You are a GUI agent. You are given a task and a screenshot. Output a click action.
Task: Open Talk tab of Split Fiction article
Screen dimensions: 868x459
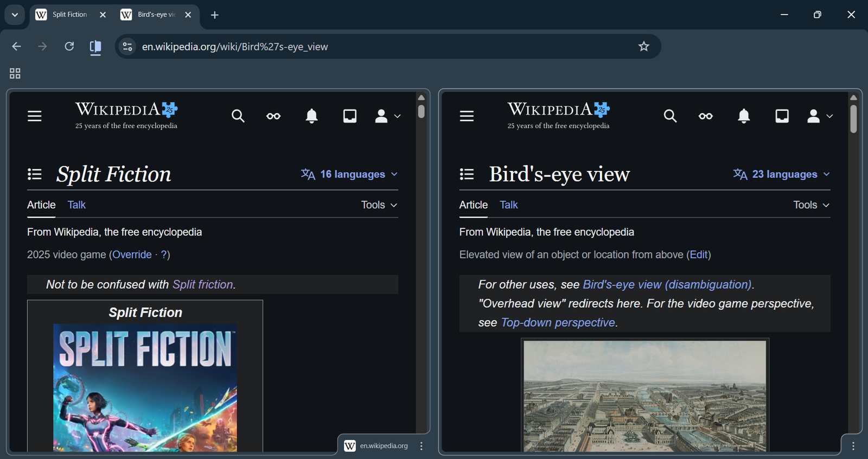click(x=76, y=205)
